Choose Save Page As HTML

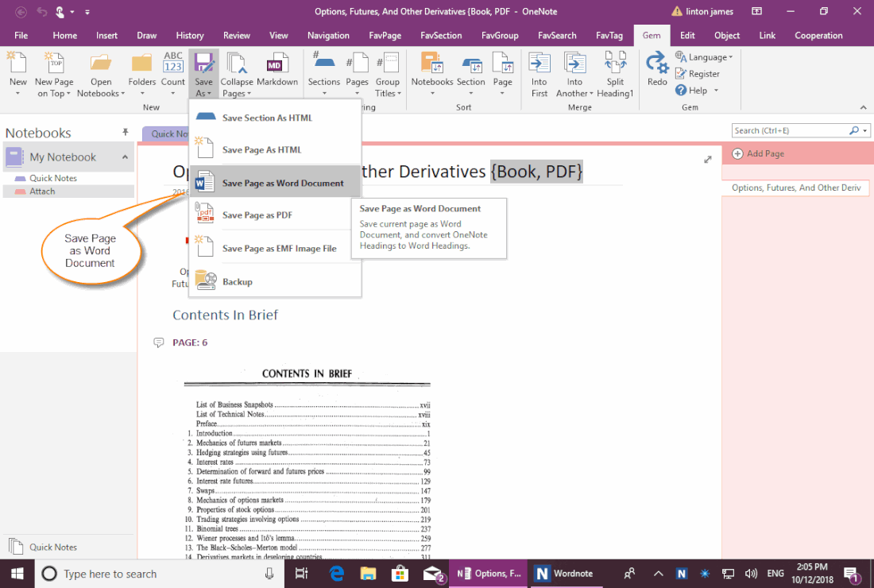click(276, 149)
